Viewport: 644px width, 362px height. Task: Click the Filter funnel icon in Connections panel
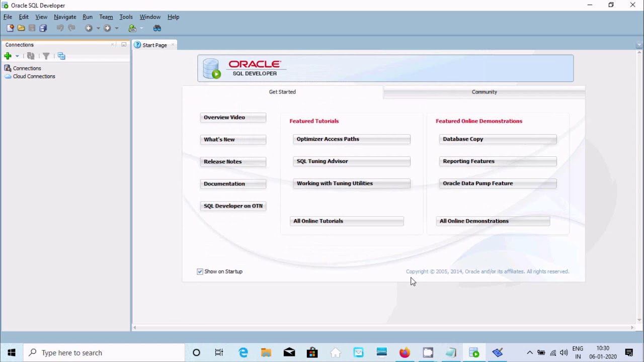tap(46, 56)
